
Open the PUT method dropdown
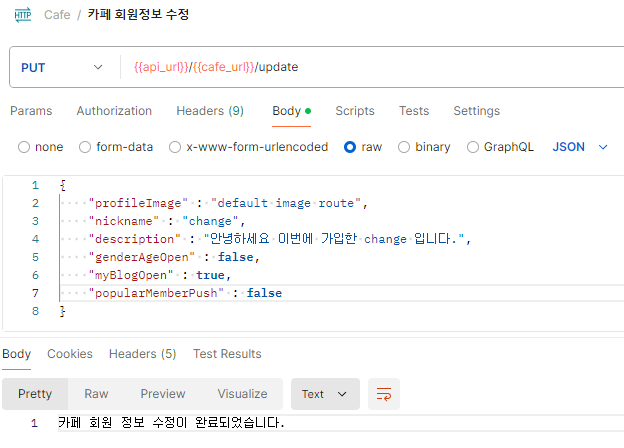coord(62,67)
